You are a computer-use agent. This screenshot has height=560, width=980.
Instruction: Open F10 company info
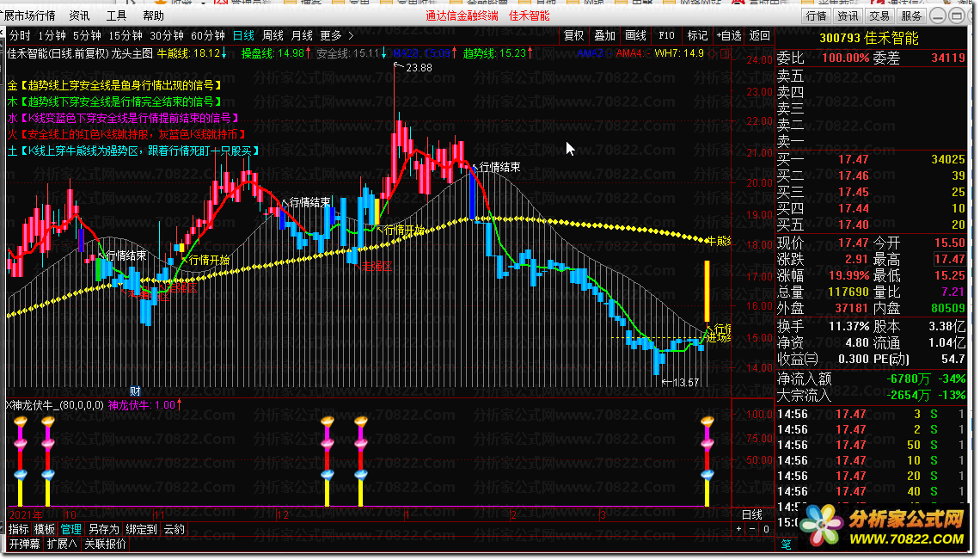pos(667,35)
